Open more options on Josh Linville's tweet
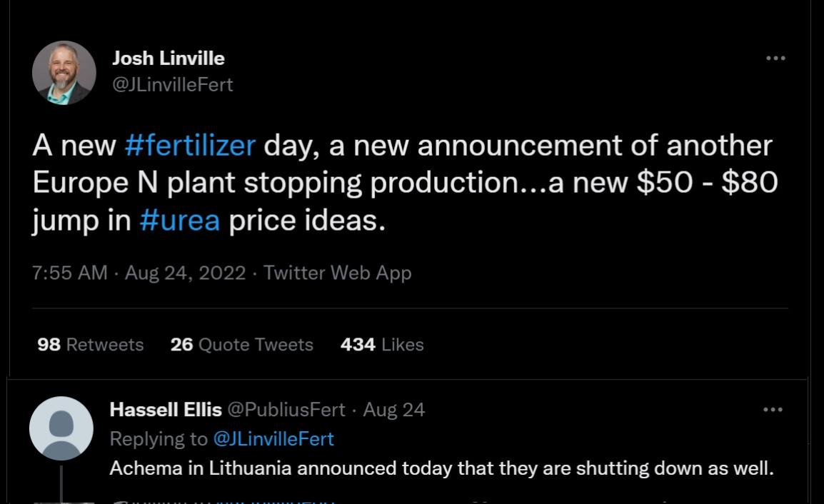The width and height of the screenshot is (824, 504). tap(775, 59)
